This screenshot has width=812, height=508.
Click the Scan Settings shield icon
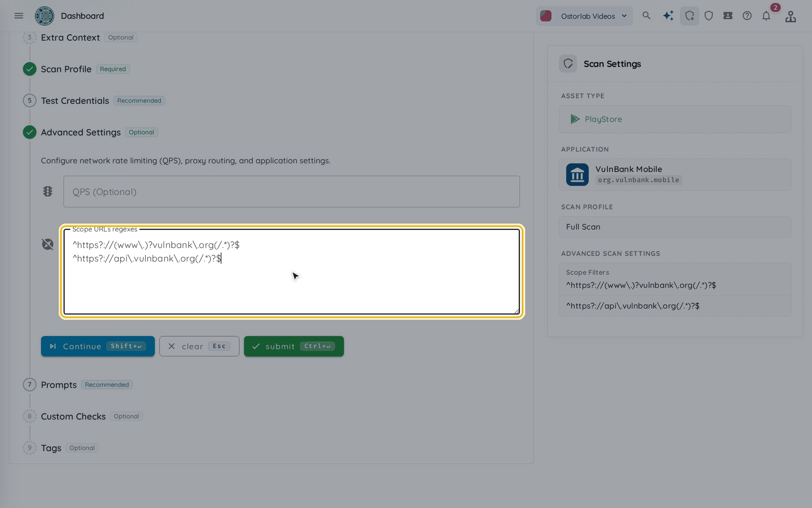568,63
